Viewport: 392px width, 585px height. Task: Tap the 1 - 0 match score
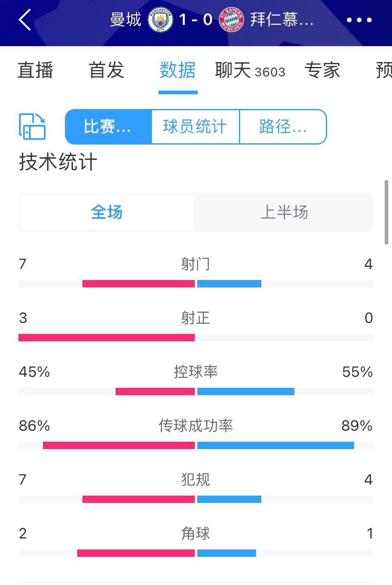[x=196, y=20]
